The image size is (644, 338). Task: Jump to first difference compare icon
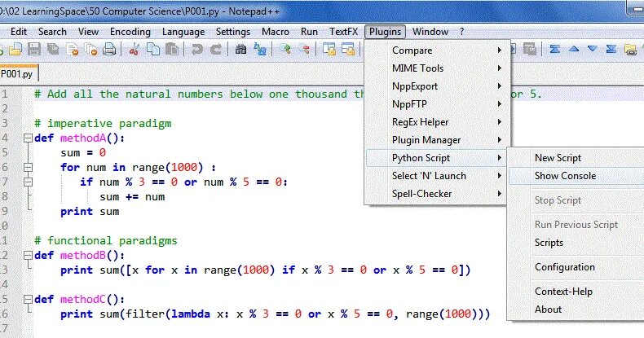[555, 49]
